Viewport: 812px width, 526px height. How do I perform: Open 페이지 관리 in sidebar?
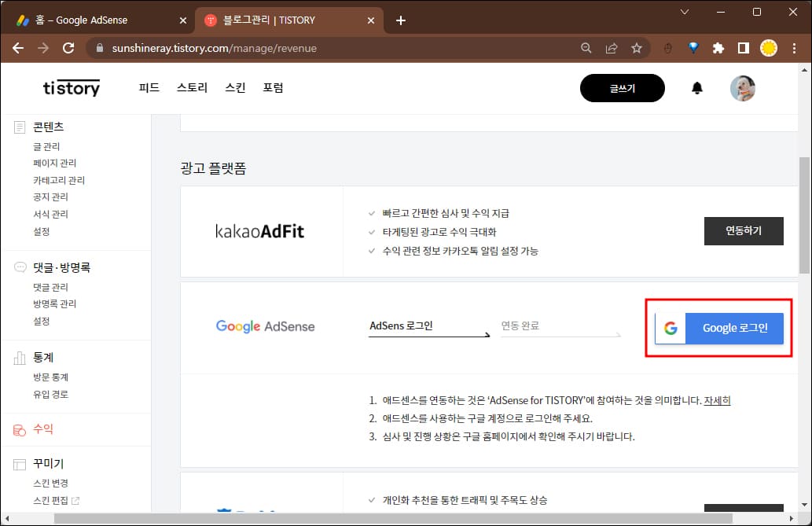pos(55,164)
